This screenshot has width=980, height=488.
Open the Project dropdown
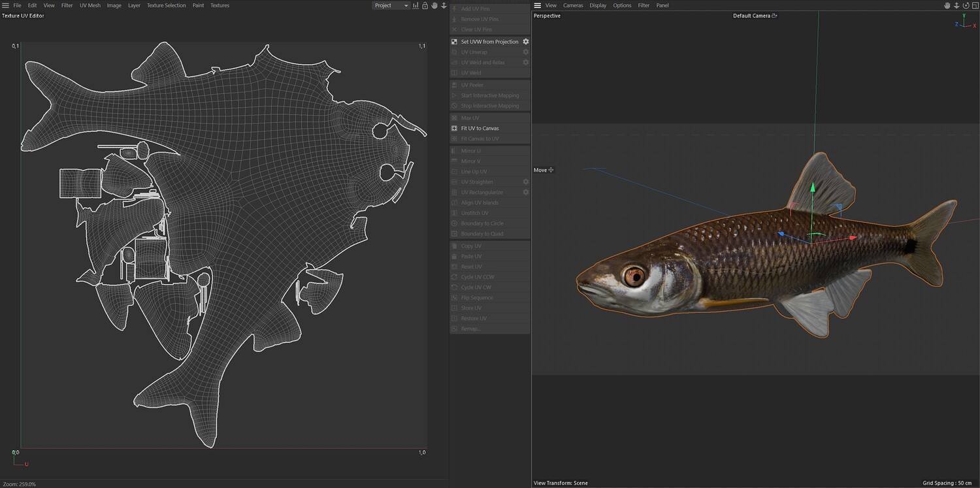click(x=391, y=5)
